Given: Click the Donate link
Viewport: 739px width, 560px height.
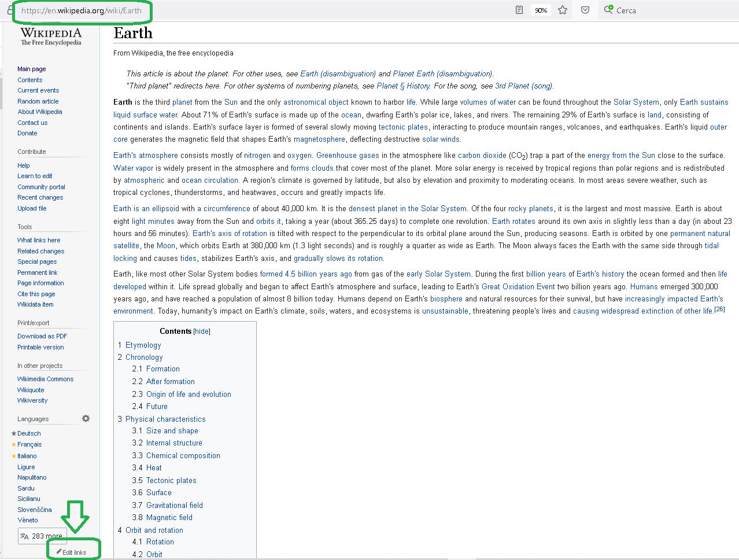Looking at the screenshot, I should pos(27,133).
